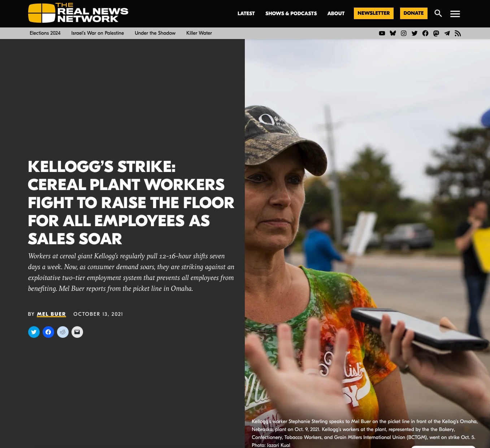Open the Latest menu item
Image resolution: width=490 pixels, height=448 pixels.
tap(246, 13)
